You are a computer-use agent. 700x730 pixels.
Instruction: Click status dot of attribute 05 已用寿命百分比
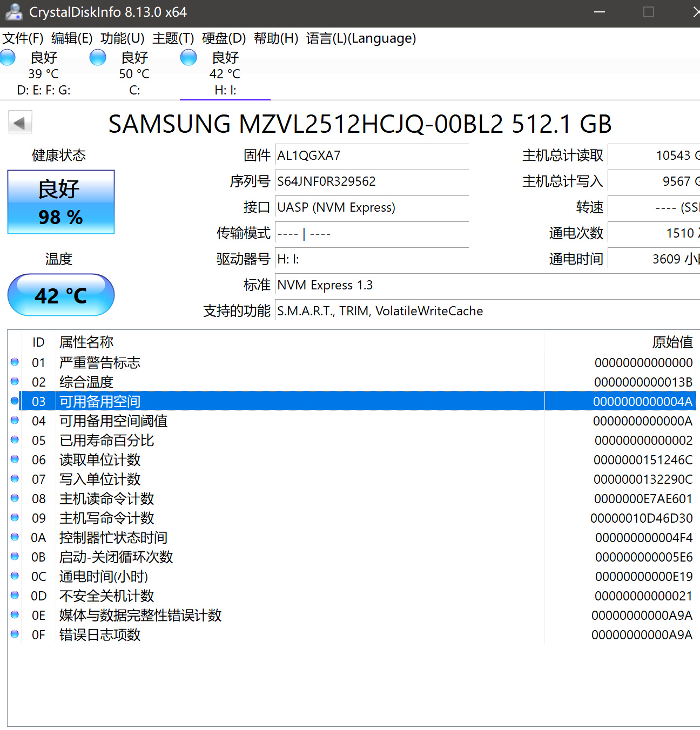[15, 440]
